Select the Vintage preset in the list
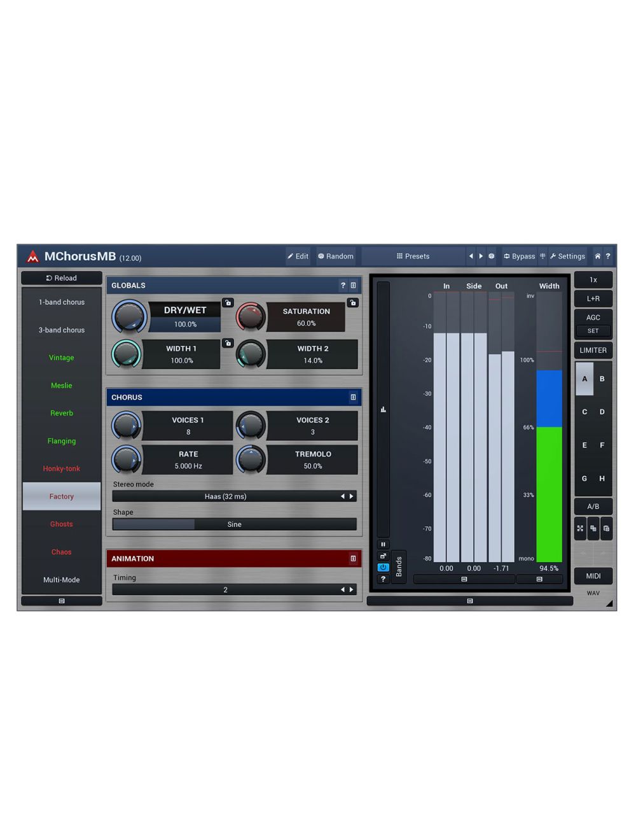The image size is (636, 840). pyautogui.click(x=62, y=358)
